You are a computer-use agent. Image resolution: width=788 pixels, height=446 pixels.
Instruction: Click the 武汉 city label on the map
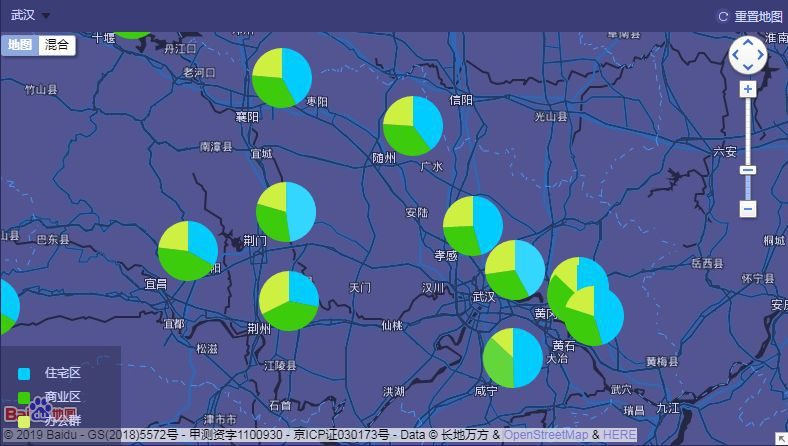click(x=483, y=297)
